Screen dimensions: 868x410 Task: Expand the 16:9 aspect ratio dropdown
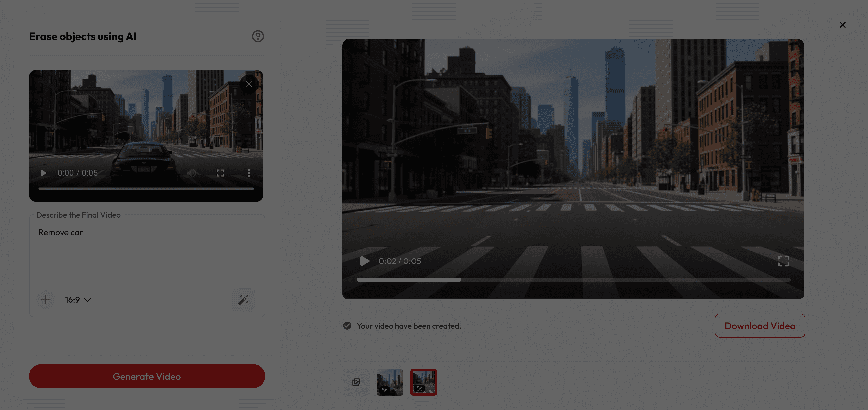[78, 300]
